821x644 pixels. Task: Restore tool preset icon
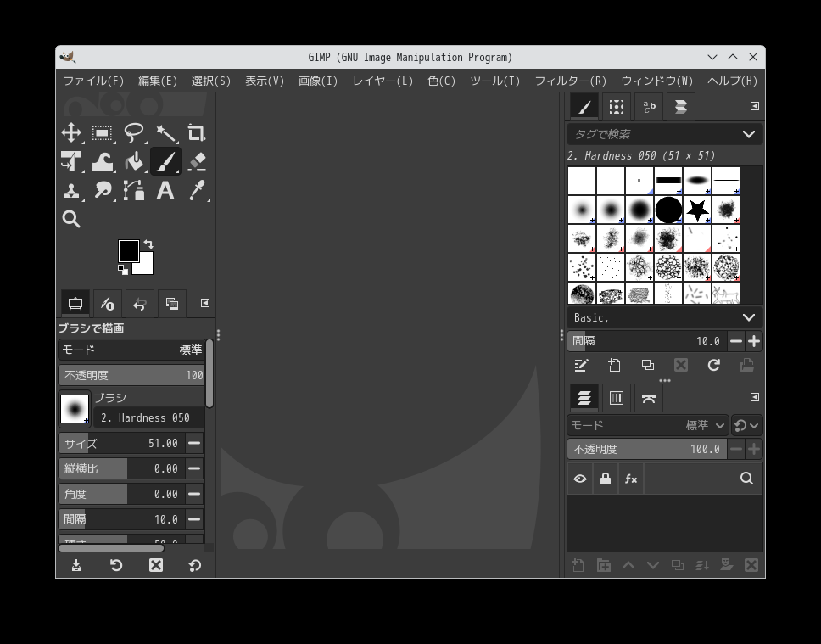pyautogui.click(x=116, y=565)
